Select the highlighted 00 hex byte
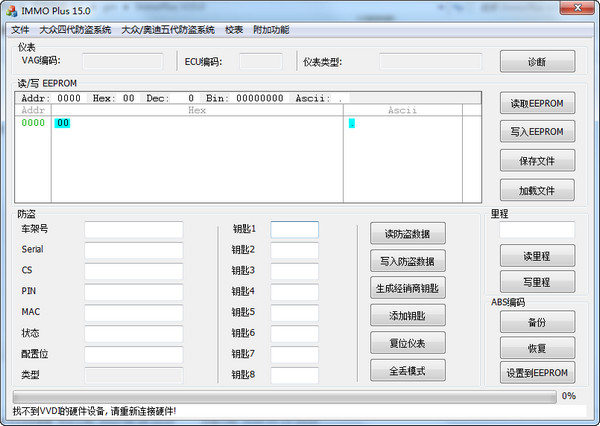Viewport: 600px width, 426px height. (x=62, y=123)
